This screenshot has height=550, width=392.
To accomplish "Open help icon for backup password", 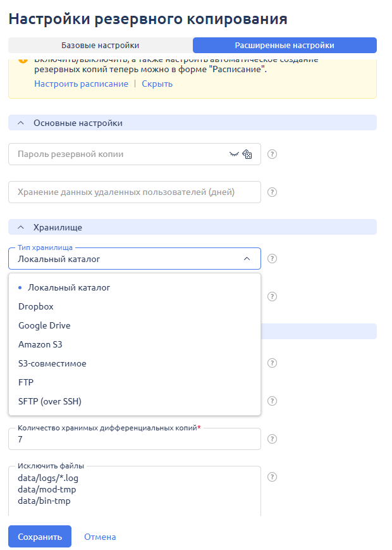I will pos(273,154).
